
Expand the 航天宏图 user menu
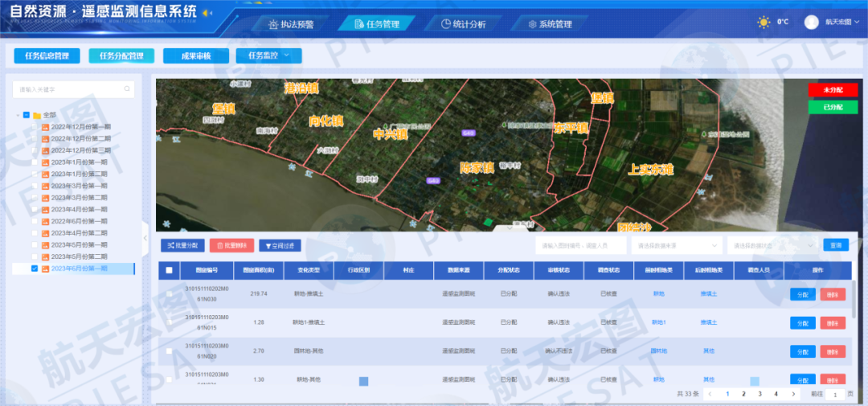coord(840,23)
